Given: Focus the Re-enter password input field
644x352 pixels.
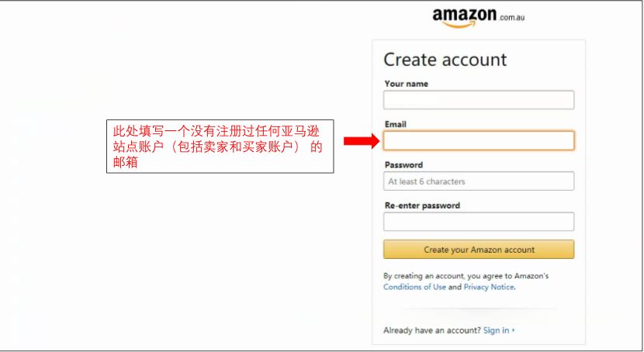Looking at the screenshot, I should point(479,222).
